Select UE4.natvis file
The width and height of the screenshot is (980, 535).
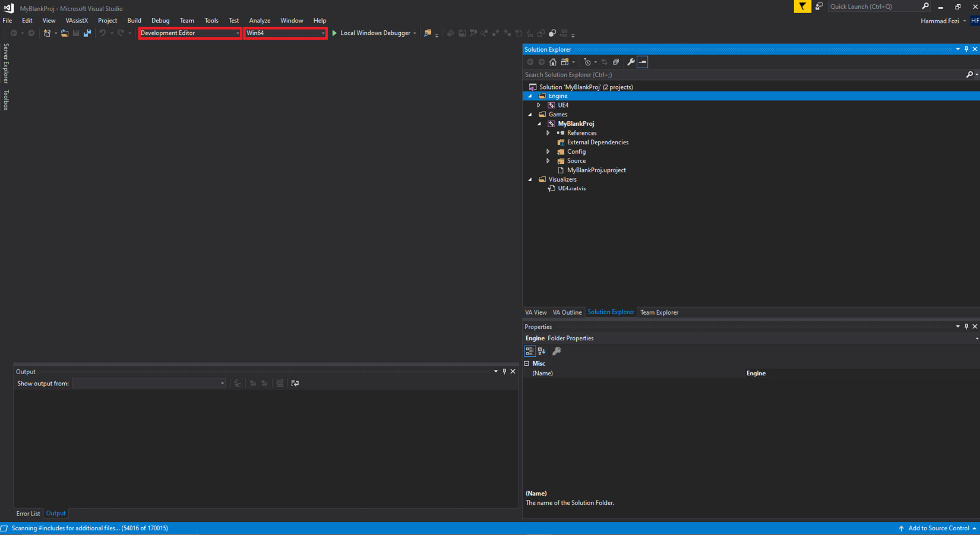point(571,188)
